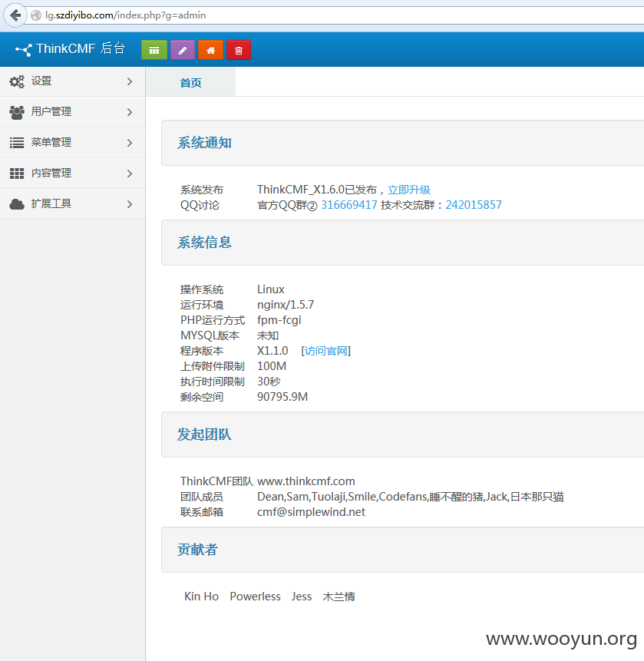Click the 系统信息 section heading
This screenshot has height=661, width=644.
[204, 243]
